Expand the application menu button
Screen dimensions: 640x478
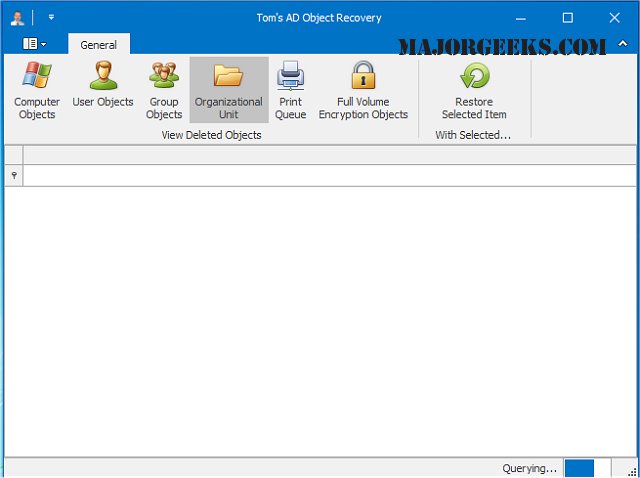click(x=34, y=44)
